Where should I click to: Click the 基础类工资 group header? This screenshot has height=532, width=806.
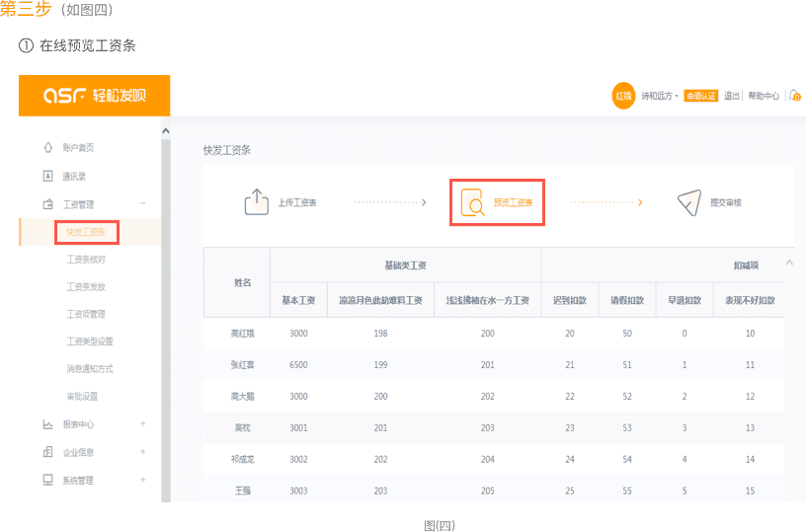[406, 266]
